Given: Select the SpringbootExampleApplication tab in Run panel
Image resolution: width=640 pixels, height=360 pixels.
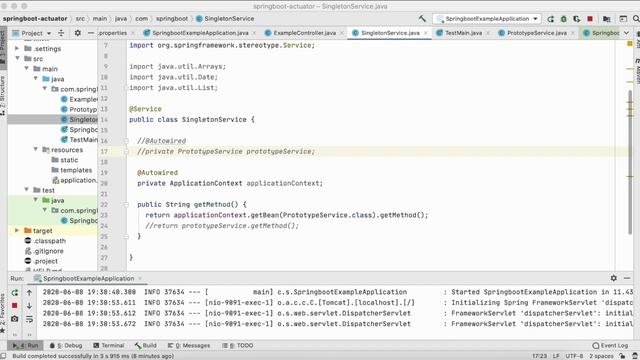Looking at the screenshot, I should 88,278.
